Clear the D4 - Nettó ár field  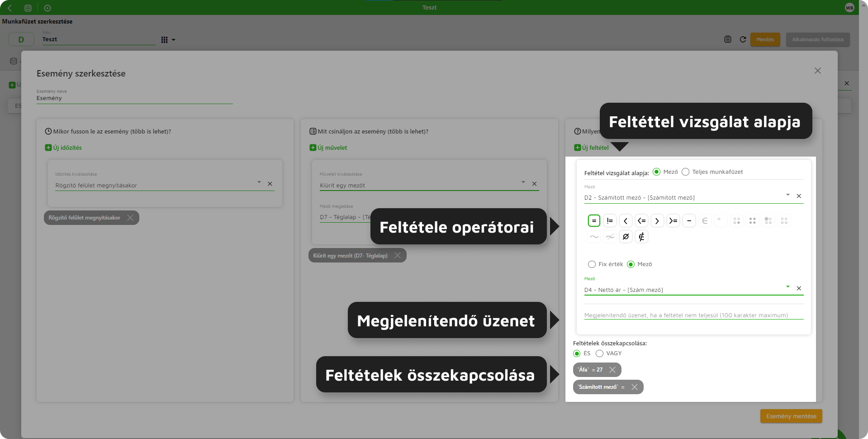coord(799,288)
